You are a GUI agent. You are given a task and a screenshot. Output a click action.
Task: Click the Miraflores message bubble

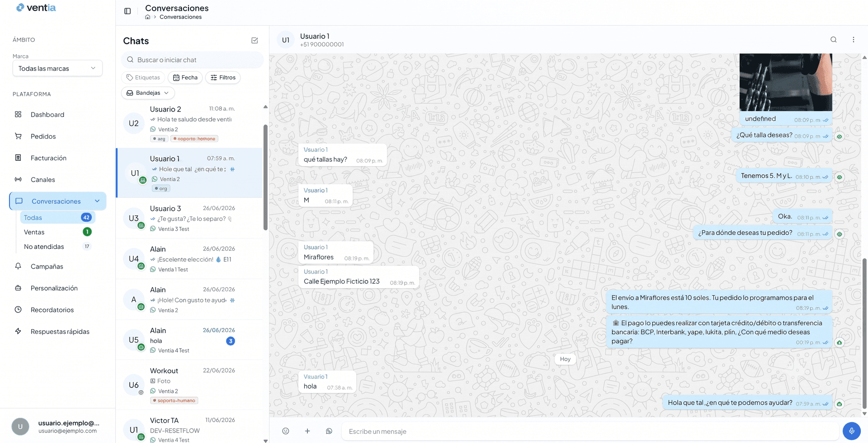tap(336, 253)
